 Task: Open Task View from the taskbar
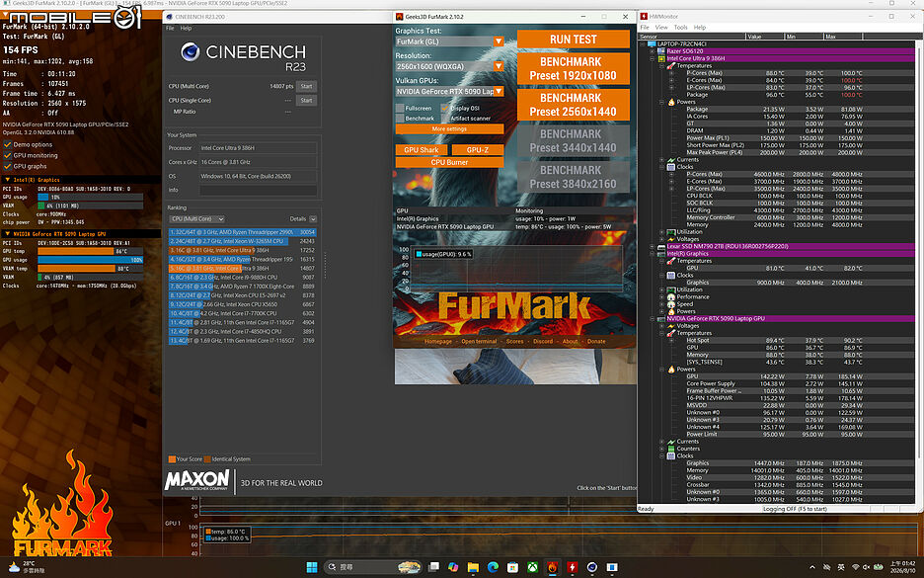[x=433, y=567]
